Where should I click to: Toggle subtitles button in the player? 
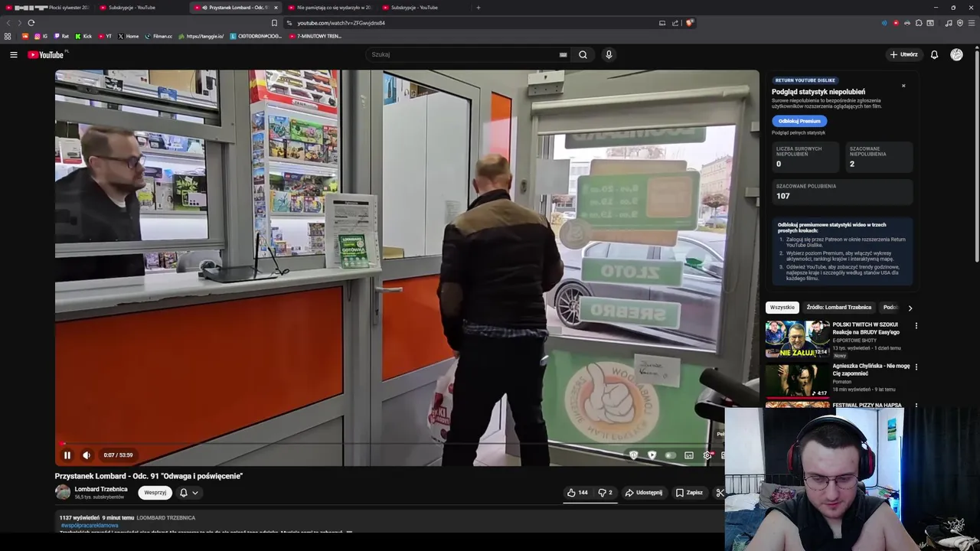[689, 455]
